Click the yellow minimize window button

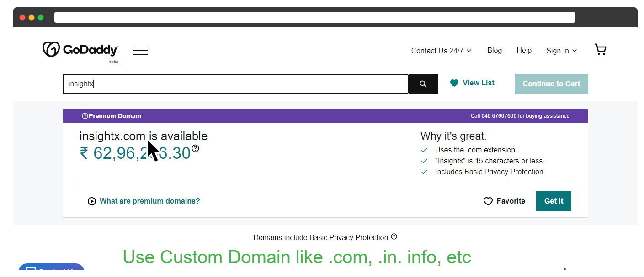(32, 17)
